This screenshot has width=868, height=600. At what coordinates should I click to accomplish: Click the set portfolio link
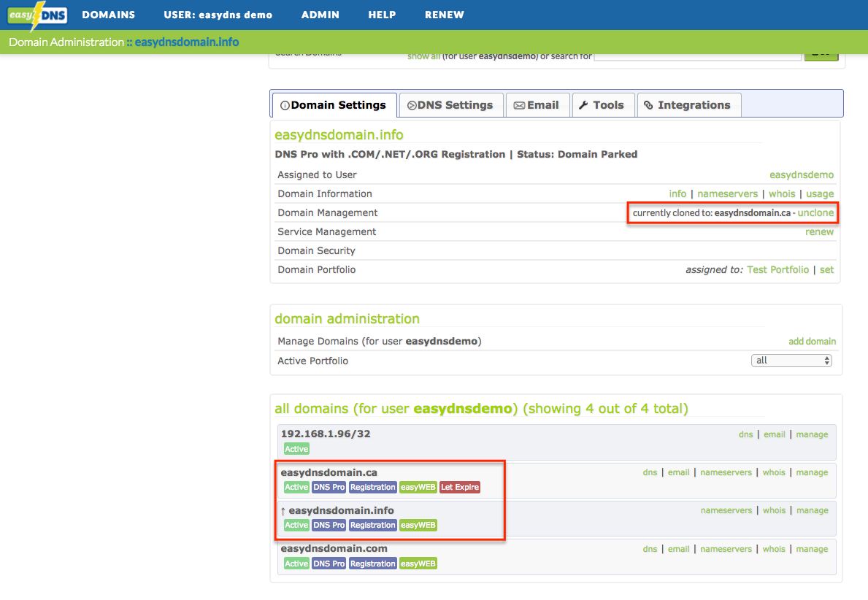coord(826,269)
